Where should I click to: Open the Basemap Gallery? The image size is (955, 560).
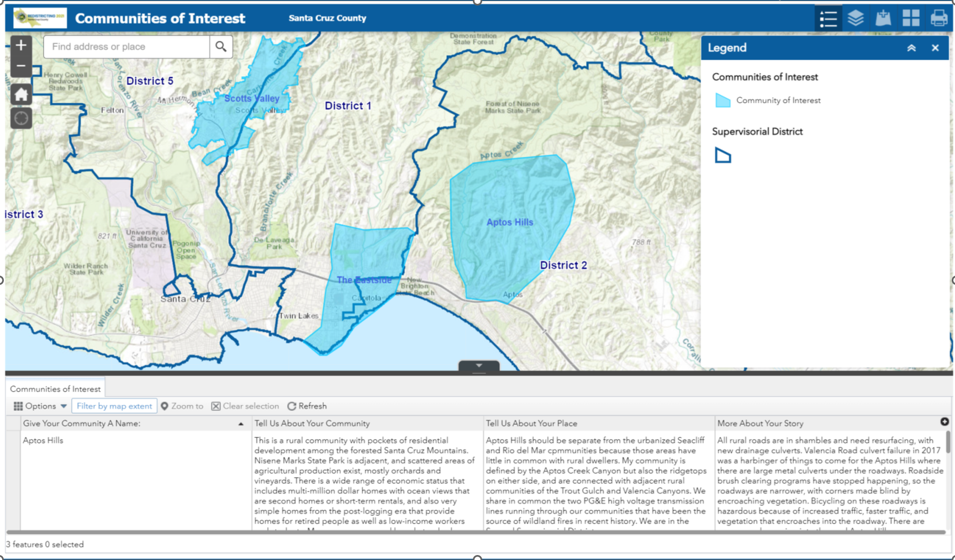point(911,18)
